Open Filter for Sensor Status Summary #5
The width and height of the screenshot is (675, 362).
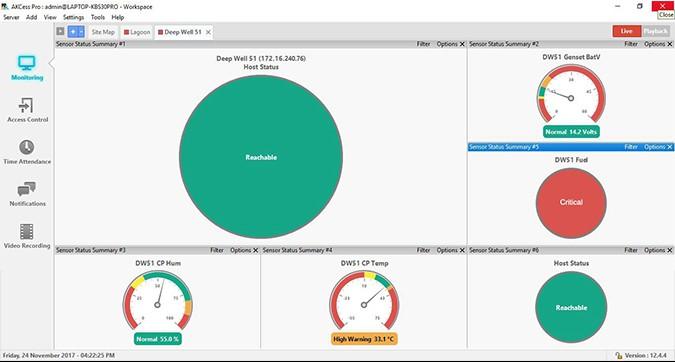[631, 147]
